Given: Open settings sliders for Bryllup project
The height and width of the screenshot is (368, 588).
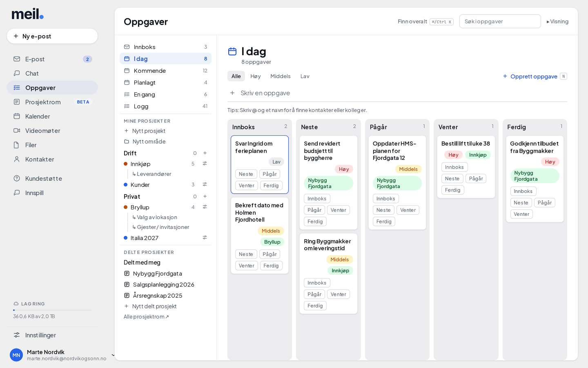Looking at the screenshot, I should [205, 207].
